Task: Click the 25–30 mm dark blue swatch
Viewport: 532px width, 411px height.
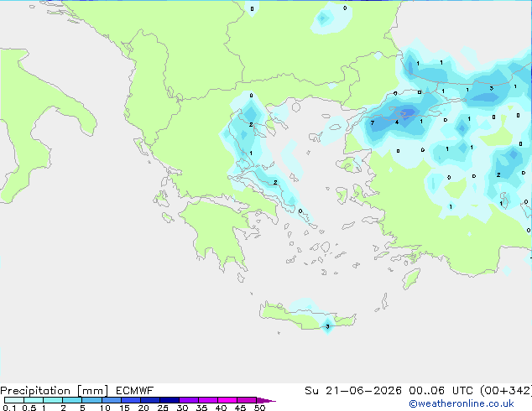Action: pos(170,400)
